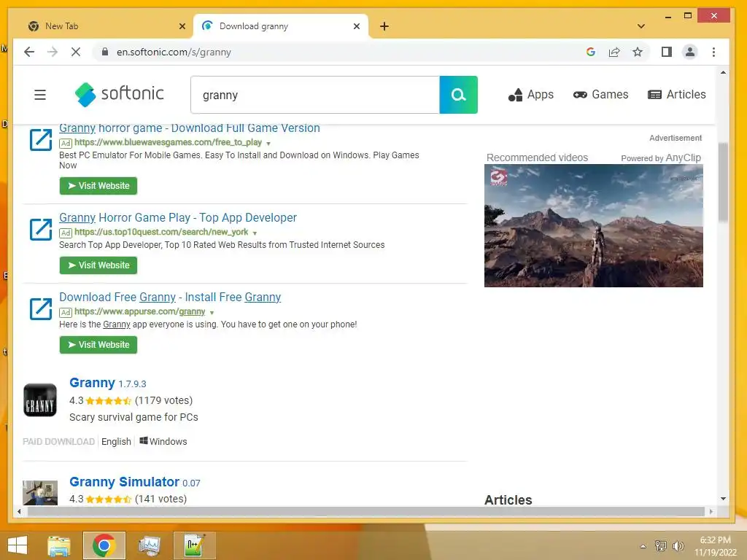
Task: Switch to the Download granny tab
Action: (x=281, y=26)
